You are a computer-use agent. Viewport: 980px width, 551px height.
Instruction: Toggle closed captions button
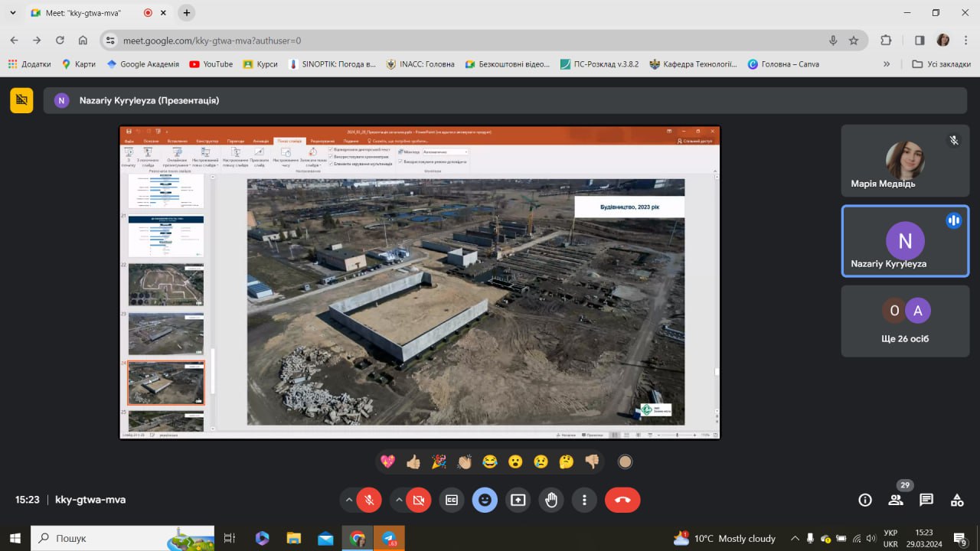pyautogui.click(x=452, y=500)
